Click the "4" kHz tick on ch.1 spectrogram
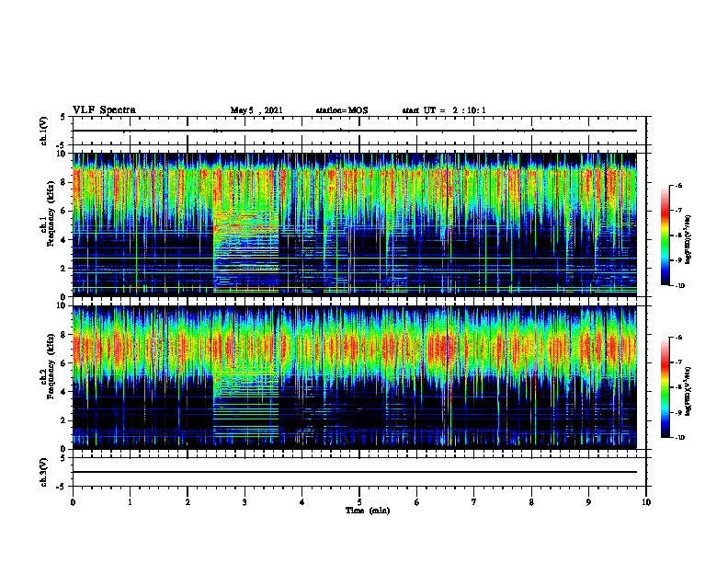This screenshot has height=563, width=728. point(65,240)
